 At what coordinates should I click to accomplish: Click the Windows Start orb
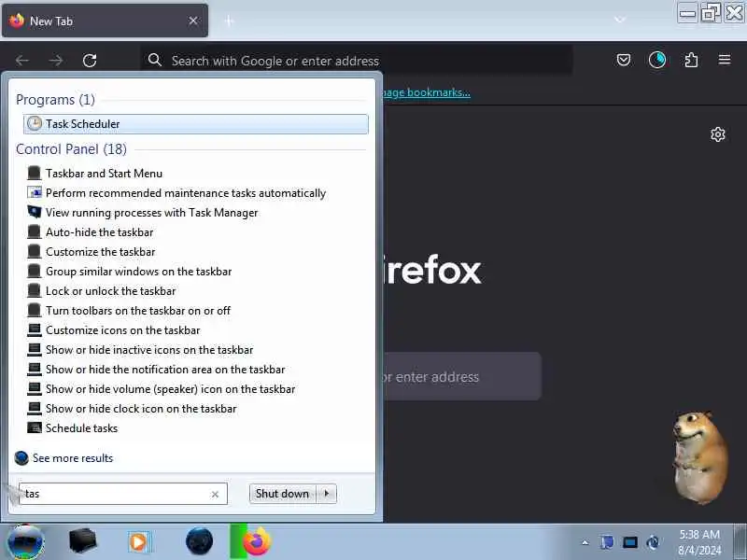pyautogui.click(x=27, y=542)
